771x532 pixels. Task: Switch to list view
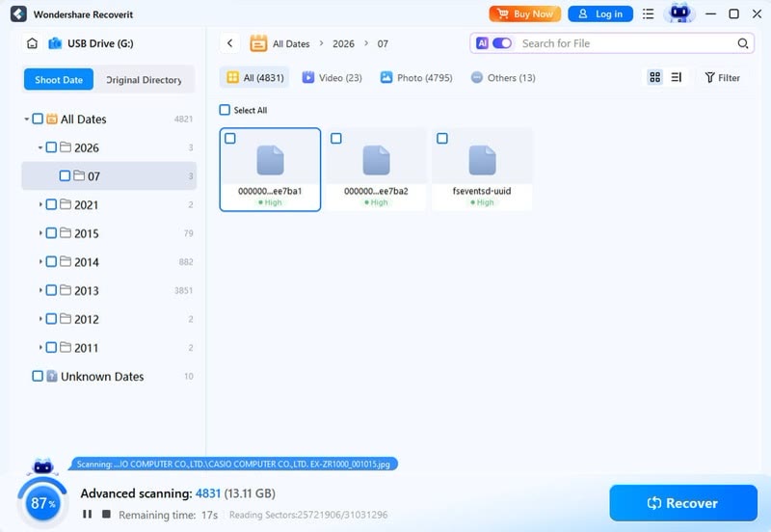[x=677, y=77]
